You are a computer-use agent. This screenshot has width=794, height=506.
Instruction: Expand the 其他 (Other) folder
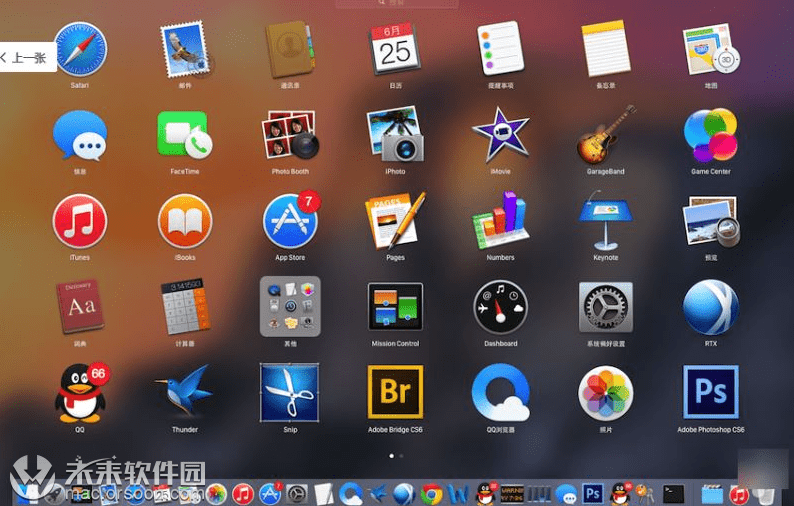point(290,306)
